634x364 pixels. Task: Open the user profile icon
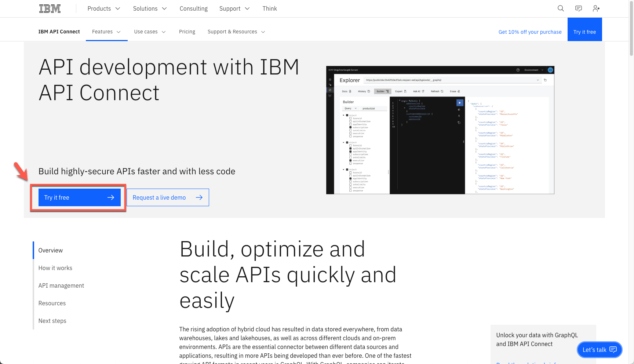coord(596,8)
